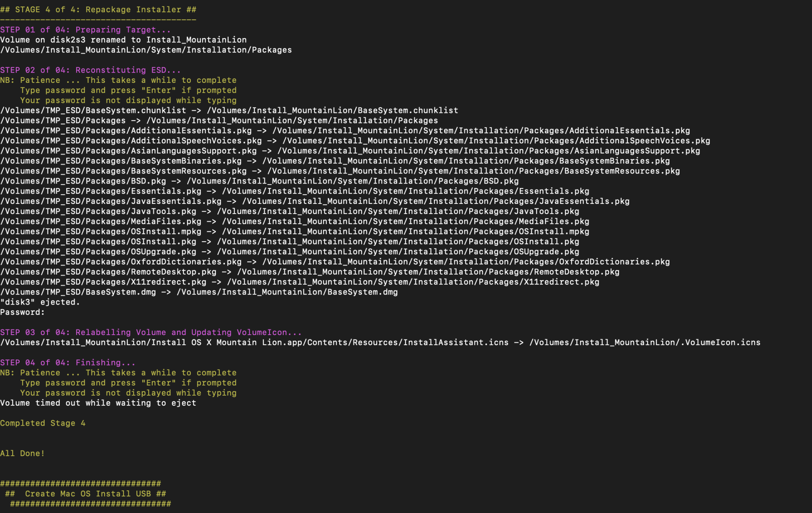
Task: Click the 'Password:' prompt line
Action: click(22, 312)
